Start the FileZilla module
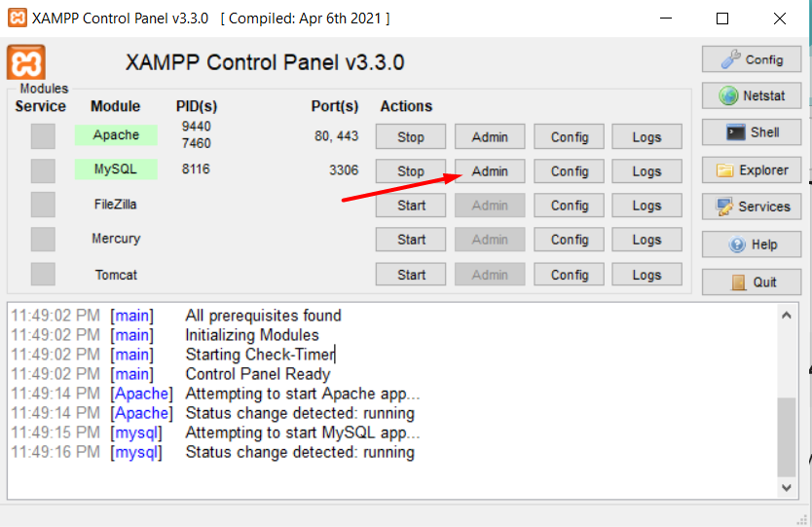Image resolution: width=812 pixels, height=527 pixels. click(411, 206)
